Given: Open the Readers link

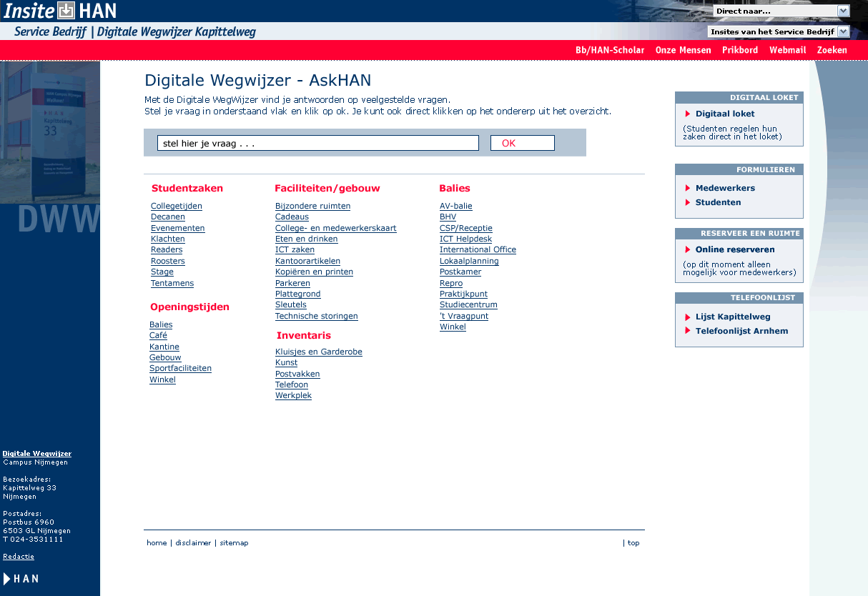Looking at the screenshot, I should point(167,250).
